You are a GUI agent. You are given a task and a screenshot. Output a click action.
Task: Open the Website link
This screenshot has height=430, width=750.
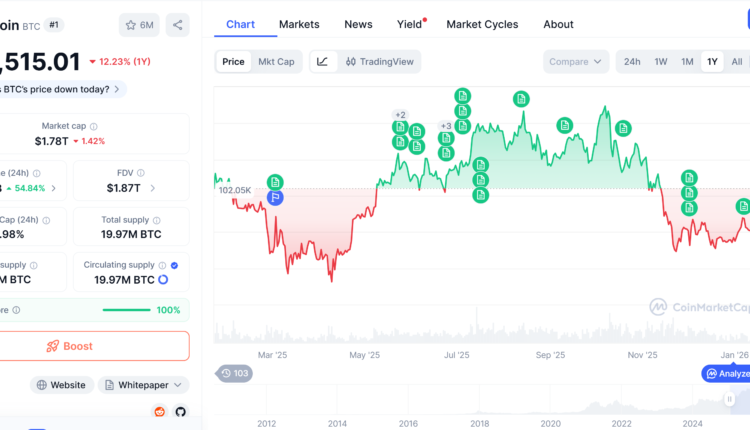point(62,385)
